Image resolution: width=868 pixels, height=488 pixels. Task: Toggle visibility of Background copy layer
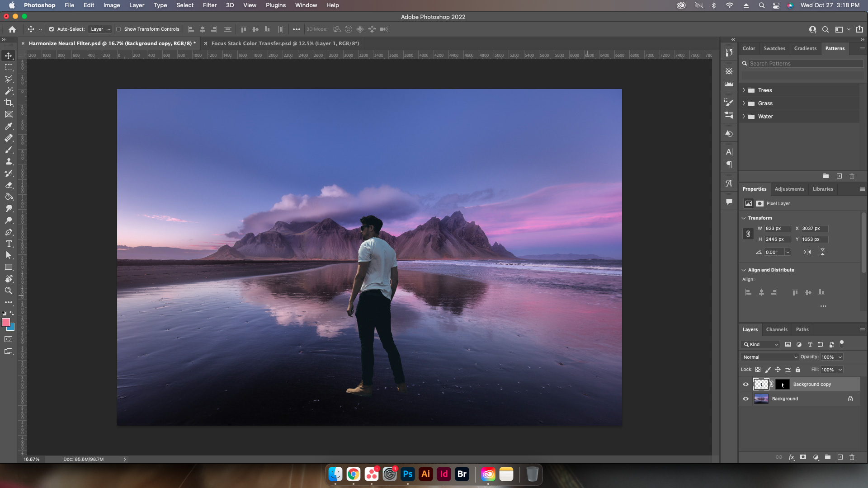click(745, 385)
